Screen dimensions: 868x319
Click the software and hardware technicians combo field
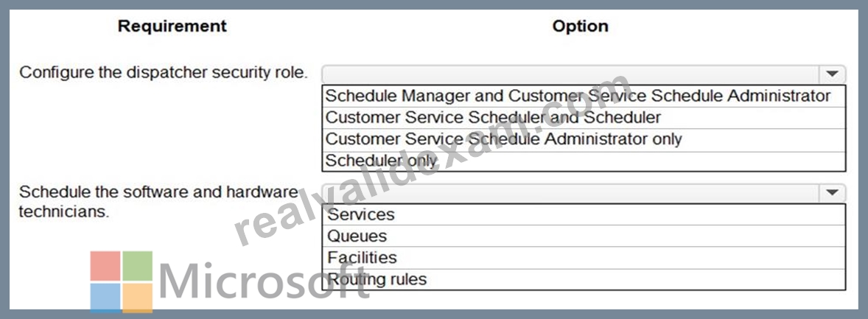point(584,193)
